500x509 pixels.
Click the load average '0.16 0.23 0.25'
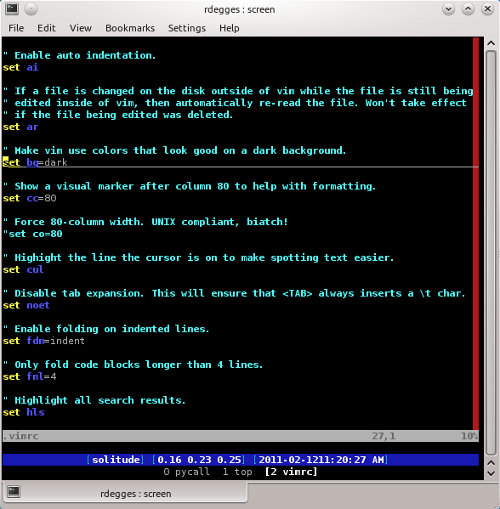pos(199,460)
